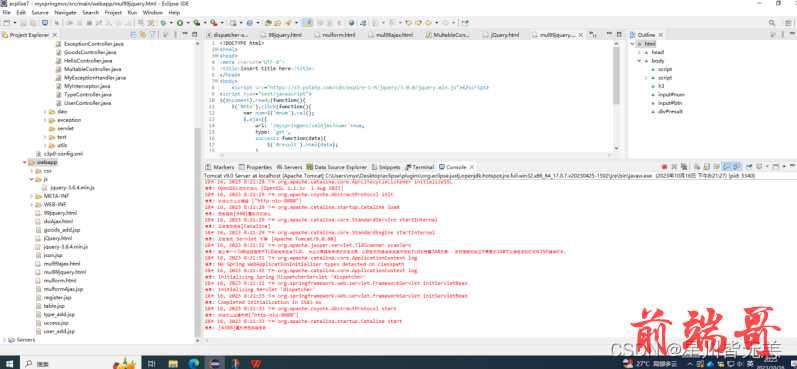Expand the WEB-INF folder
The width and height of the screenshot is (797, 369).
pyautogui.click(x=32, y=204)
